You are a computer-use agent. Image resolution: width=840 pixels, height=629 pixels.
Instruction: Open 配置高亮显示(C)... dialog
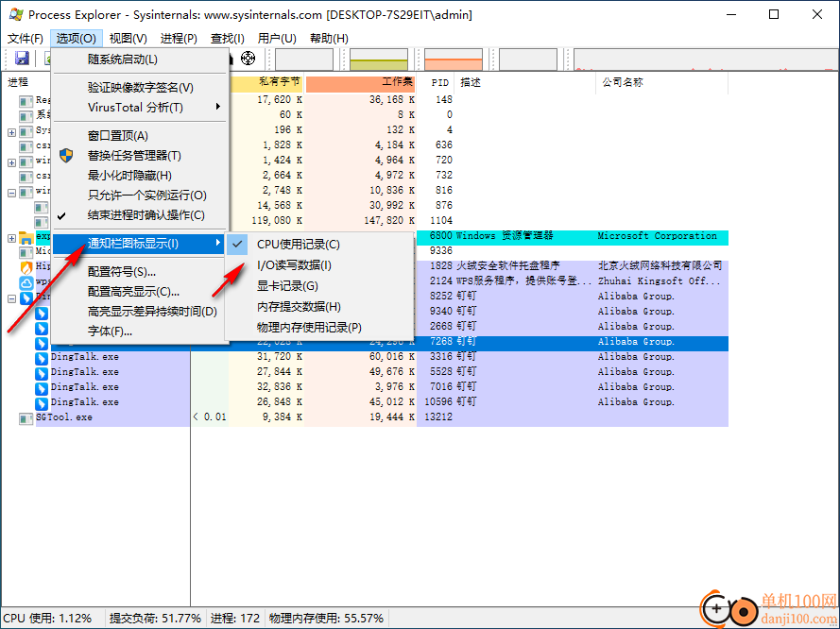click(140, 292)
